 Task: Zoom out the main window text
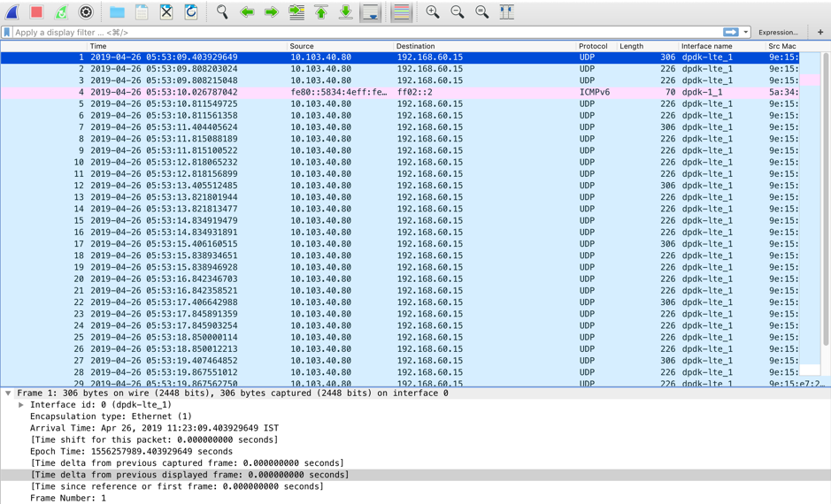[457, 11]
